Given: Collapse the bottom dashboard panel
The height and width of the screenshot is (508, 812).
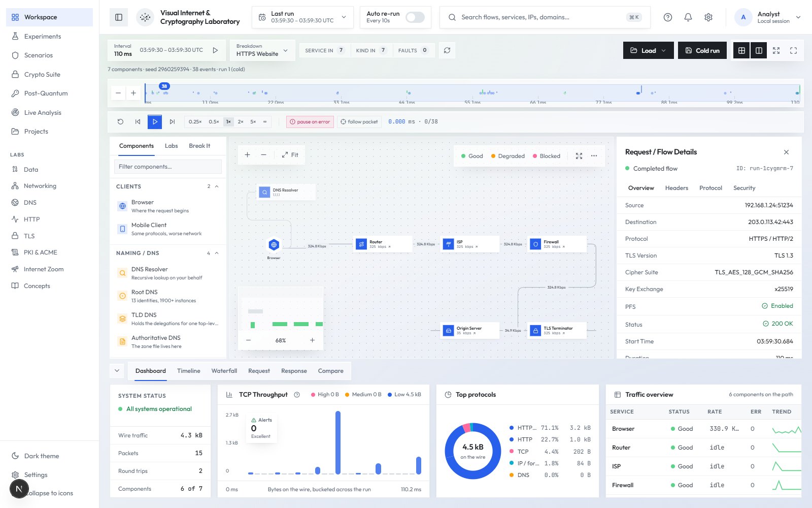Looking at the screenshot, I should coord(117,371).
